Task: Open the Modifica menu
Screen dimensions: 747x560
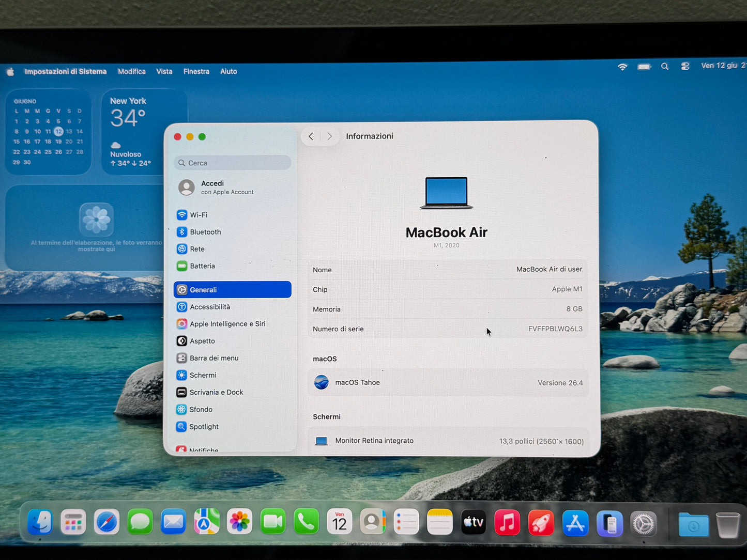Action: (132, 72)
